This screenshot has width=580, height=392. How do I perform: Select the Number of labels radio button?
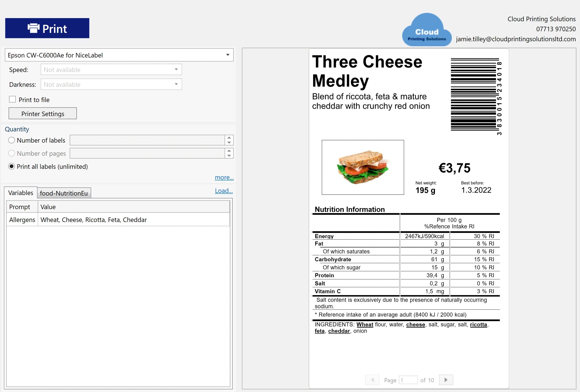(x=11, y=140)
